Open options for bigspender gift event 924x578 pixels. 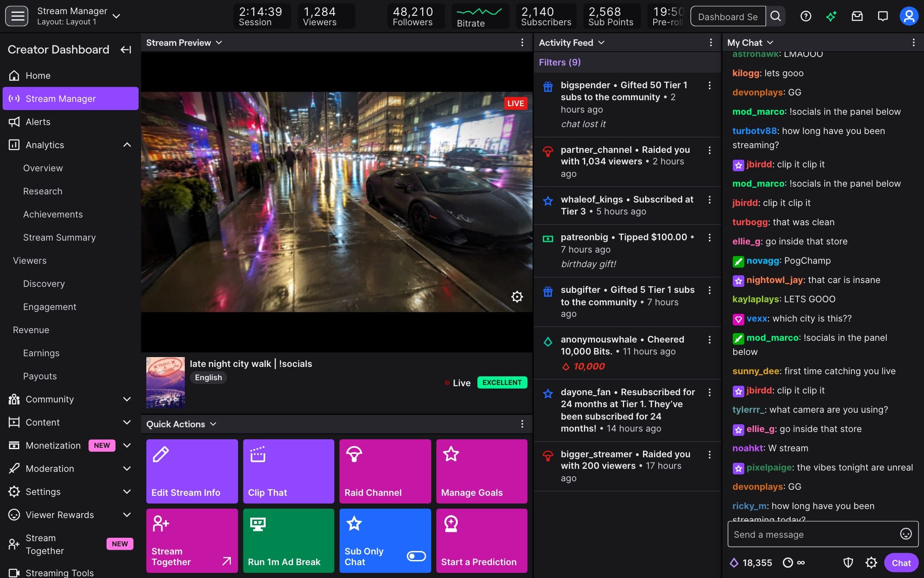[709, 85]
